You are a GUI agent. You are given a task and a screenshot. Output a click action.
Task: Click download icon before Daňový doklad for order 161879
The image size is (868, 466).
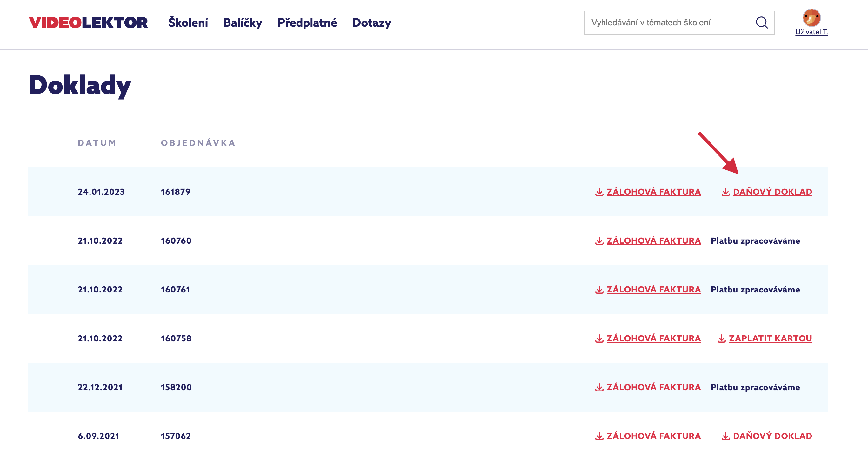point(725,192)
